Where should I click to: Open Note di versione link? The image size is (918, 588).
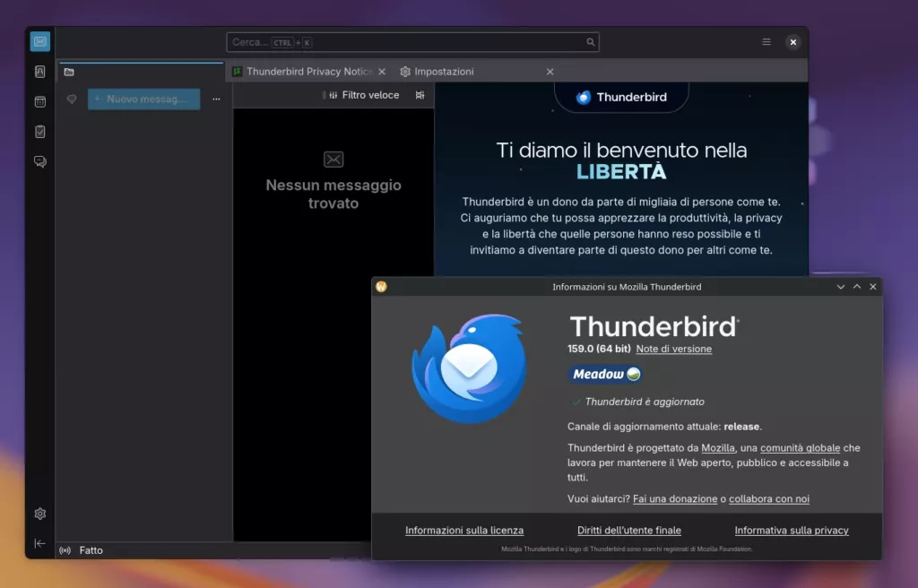pyautogui.click(x=674, y=349)
